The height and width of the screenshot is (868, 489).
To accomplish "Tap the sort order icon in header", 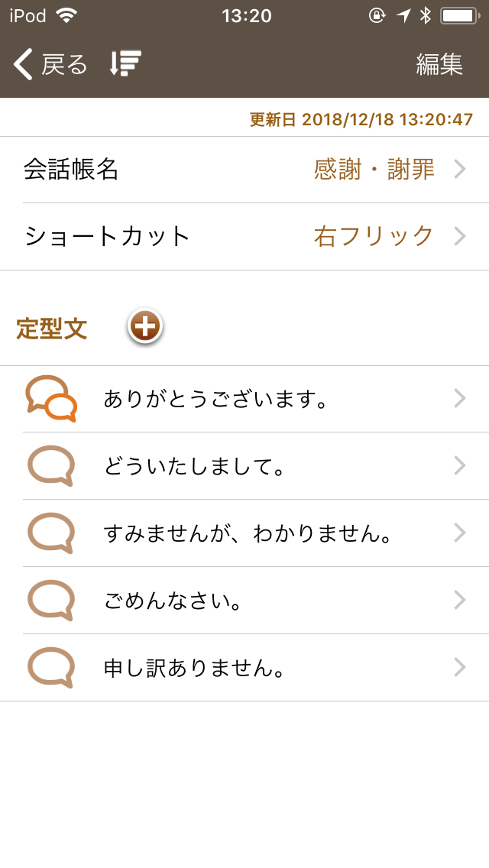I will pyautogui.click(x=126, y=63).
